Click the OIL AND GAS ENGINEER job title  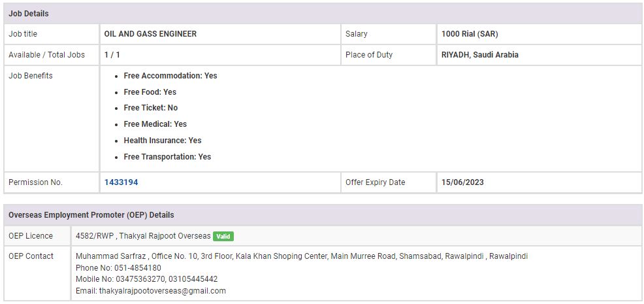[x=150, y=34]
